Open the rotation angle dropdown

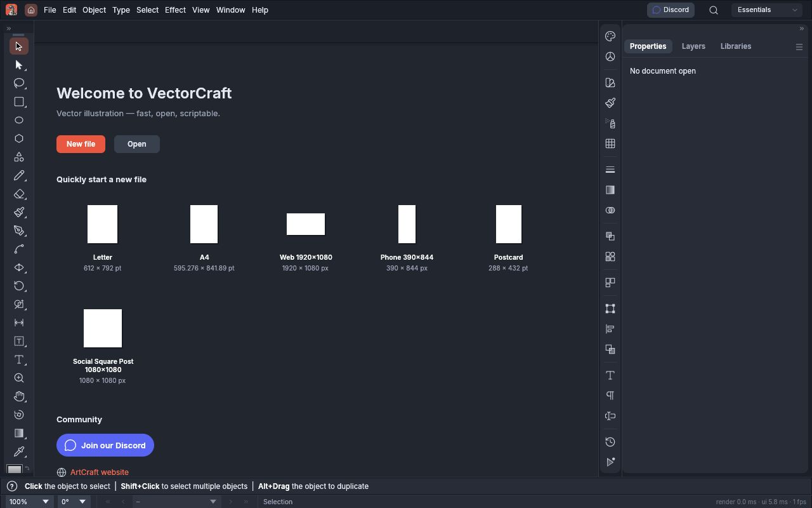pos(74,502)
